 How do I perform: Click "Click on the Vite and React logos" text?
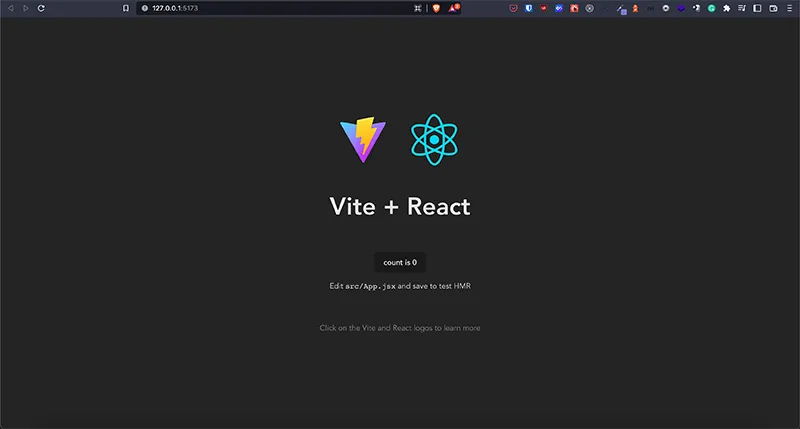376,328
